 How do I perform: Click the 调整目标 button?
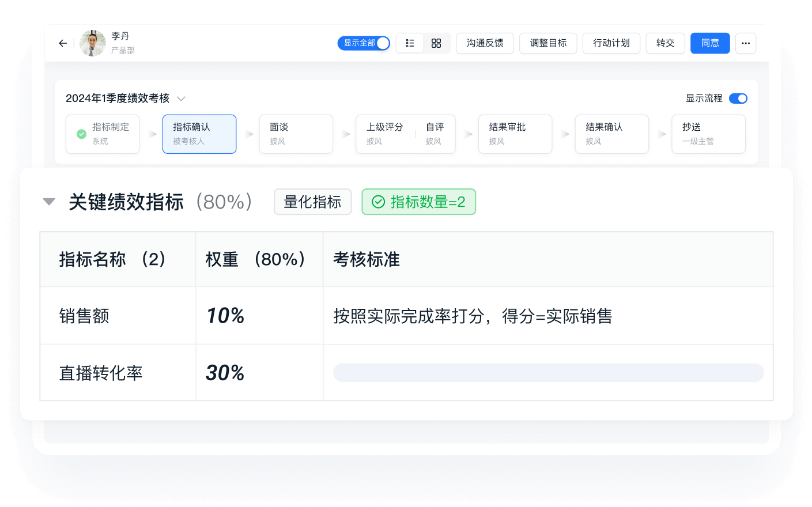pos(548,43)
